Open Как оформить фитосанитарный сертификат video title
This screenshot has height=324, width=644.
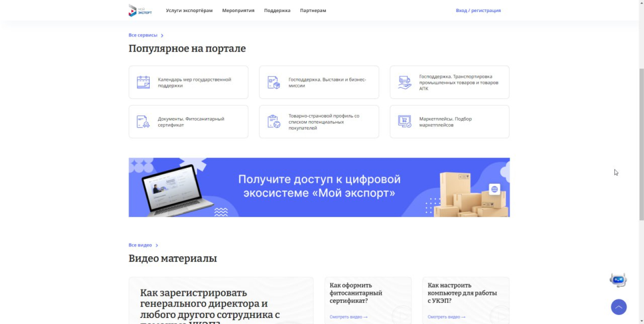pyautogui.click(x=356, y=293)
